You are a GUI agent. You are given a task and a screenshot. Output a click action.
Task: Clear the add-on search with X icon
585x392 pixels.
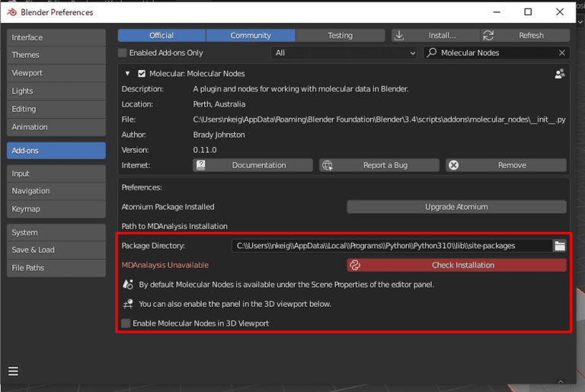pyautogui.click(x=562, y=53)
